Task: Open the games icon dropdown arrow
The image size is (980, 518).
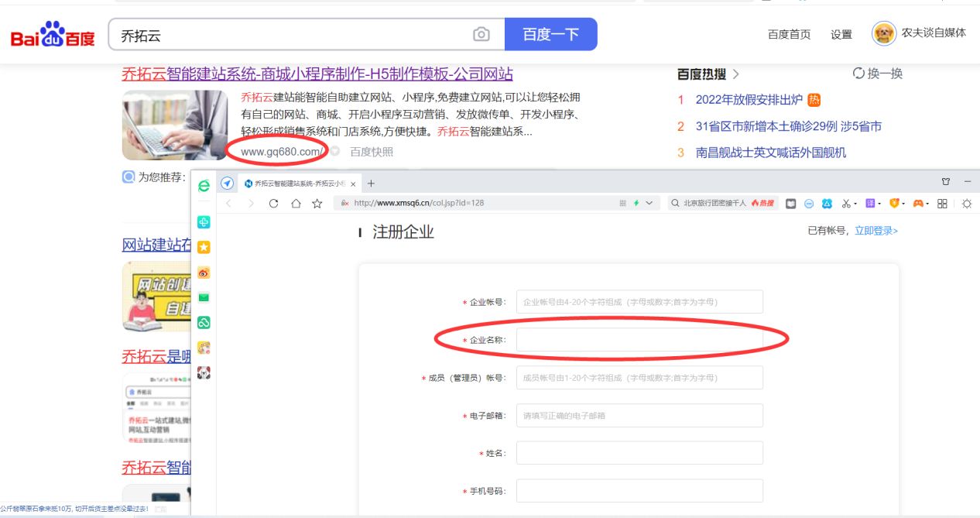Action: pos(927,203)
